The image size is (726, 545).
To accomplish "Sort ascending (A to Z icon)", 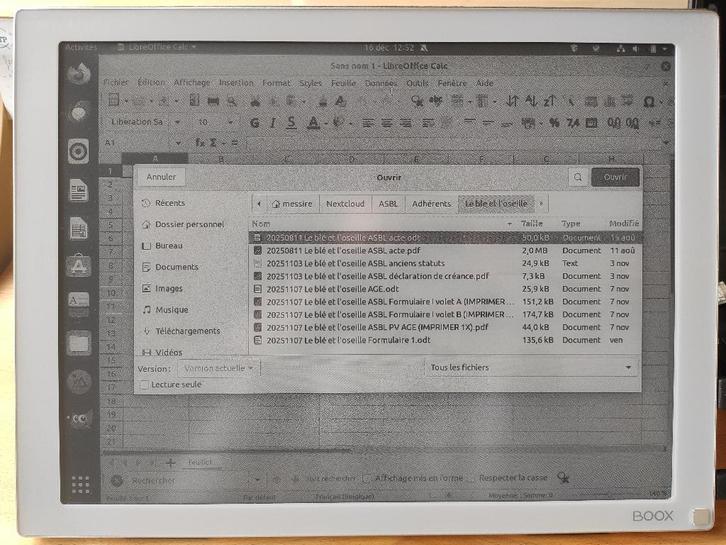I will tap(531, 101).
